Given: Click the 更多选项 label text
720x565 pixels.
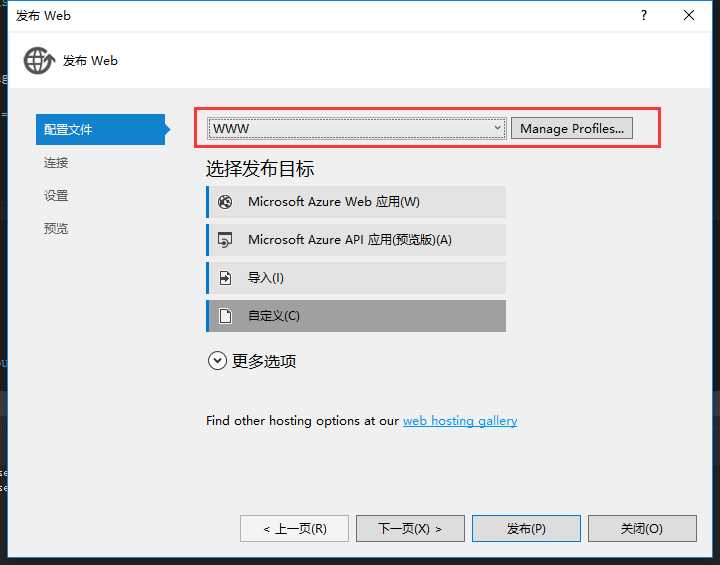Looking at the screenshot, I should click(264, 361).
